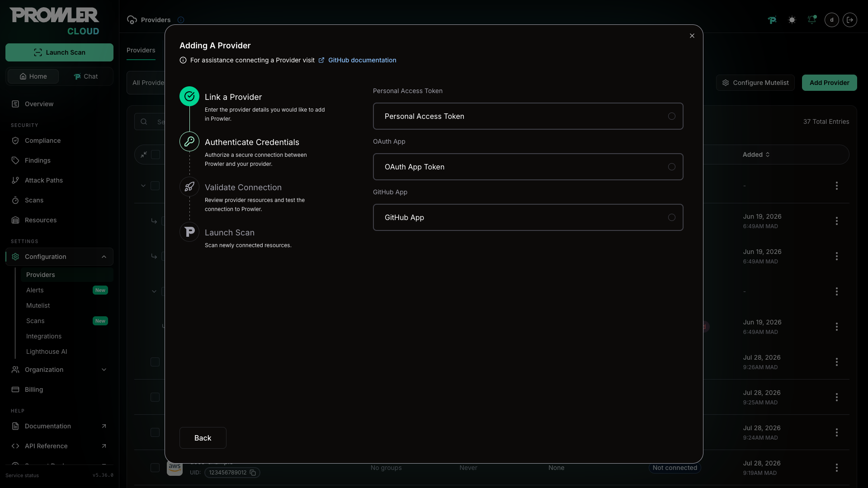868x488 pixels.
Task: Select Alerts under Configuration
Action: (67, 290)
